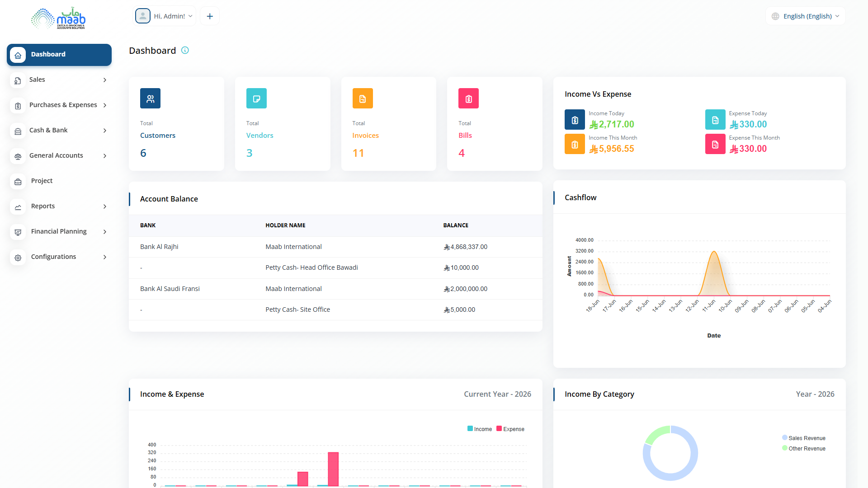Click the Total Invoices card icon
This screenshot has width=868, height=488.
point(363,99)
